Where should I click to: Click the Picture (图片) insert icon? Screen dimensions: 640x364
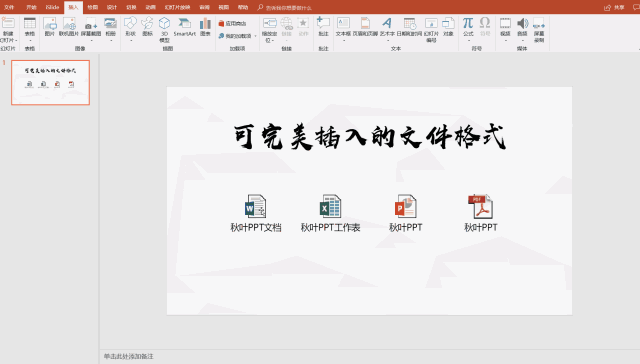pos(50,27)
